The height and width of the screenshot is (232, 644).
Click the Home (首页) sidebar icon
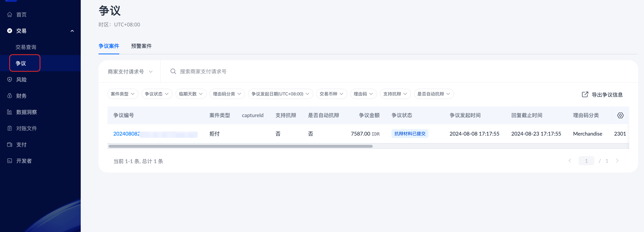pos(9,14)
